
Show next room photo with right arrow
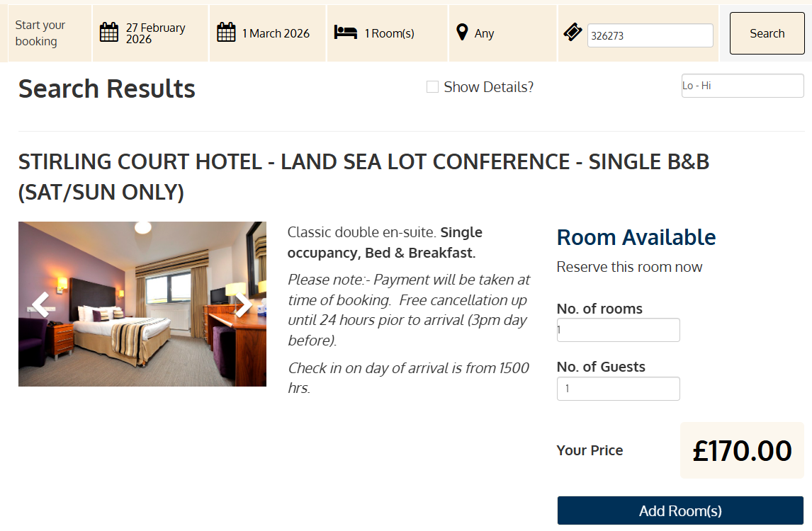pyautogui.click(x=243, y=304)
